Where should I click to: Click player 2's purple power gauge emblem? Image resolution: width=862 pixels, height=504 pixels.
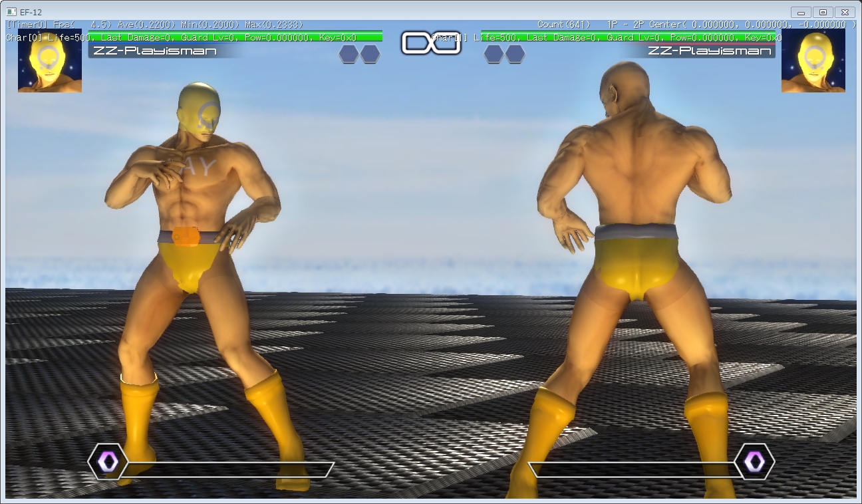[754, 461]
